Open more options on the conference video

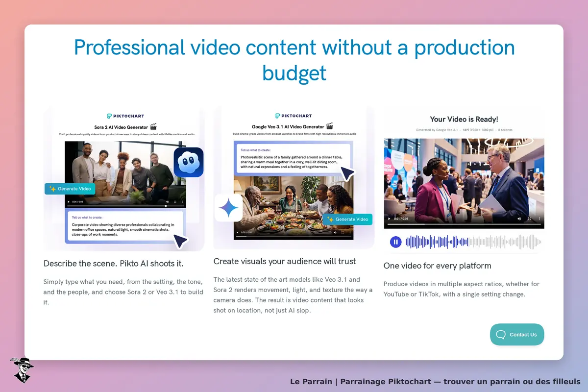coord(539,219)
